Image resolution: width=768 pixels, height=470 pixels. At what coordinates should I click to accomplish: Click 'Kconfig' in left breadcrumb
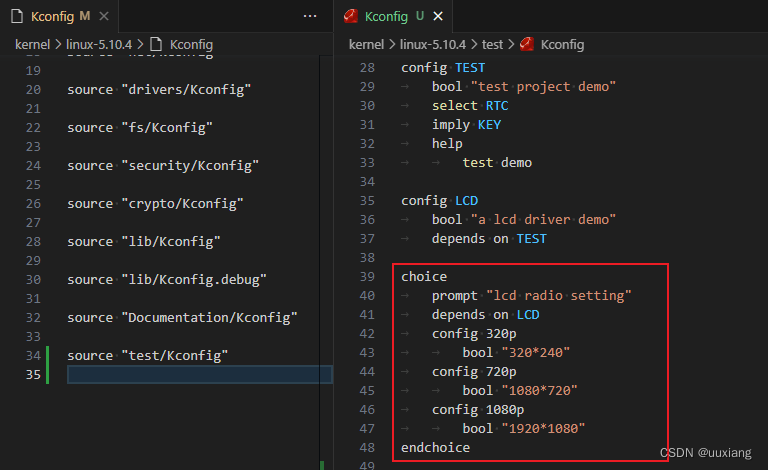tap(191, 45)
